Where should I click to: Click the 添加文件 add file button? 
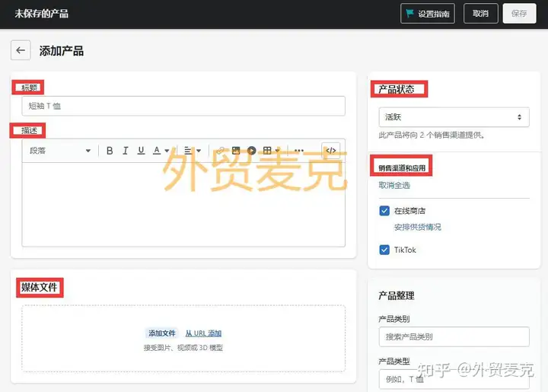[x=162, y=333]
